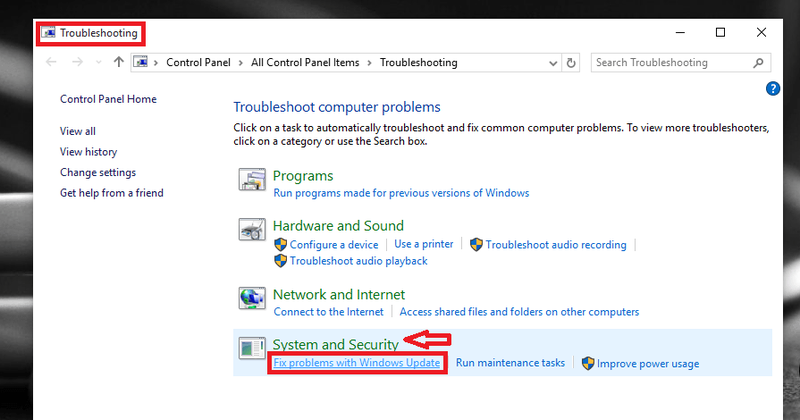
Task: Click the forward navigation arrow
Action: 77,62
